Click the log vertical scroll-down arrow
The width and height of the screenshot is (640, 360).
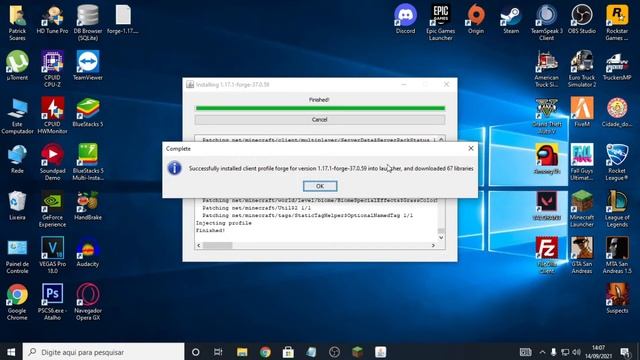click(441, 238)
